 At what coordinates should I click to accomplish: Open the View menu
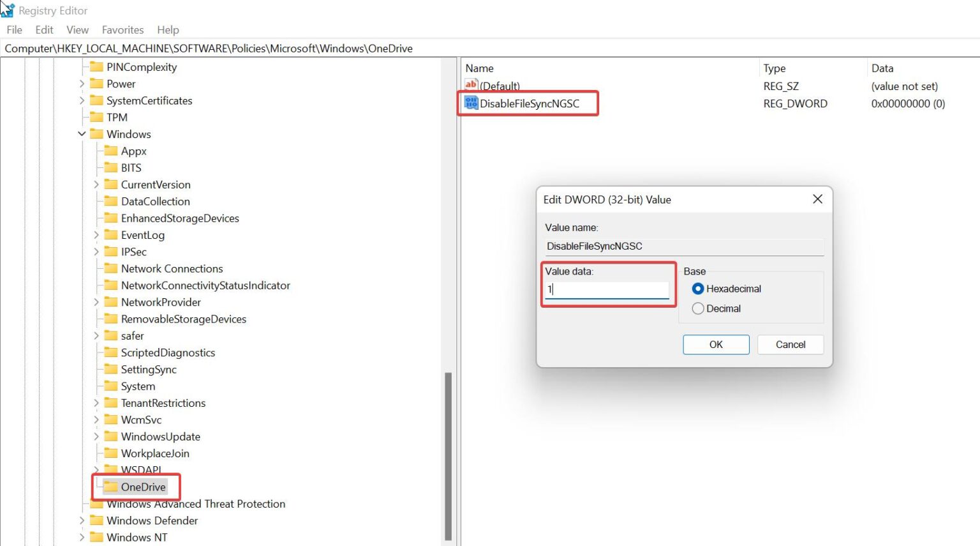[x=77, y=29]
